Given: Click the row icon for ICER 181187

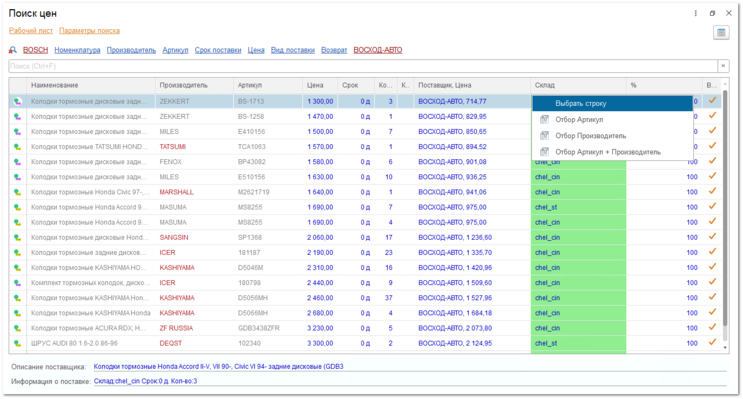Looking at the screenshot, I should (18, 253).
